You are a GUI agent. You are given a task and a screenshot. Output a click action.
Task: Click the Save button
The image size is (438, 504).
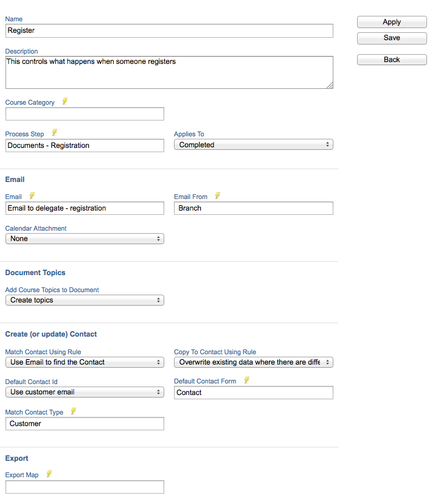click(392, 38)
